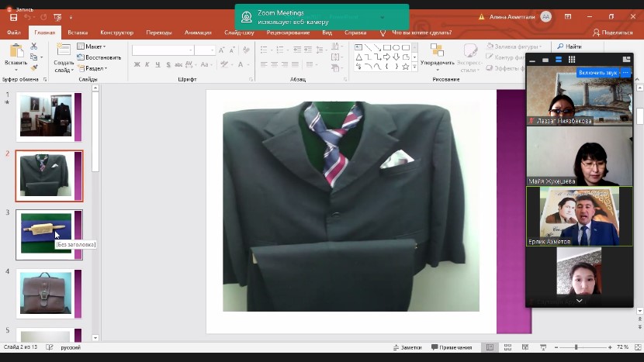Toggle bold (Ж) formatting

point(137,65)
